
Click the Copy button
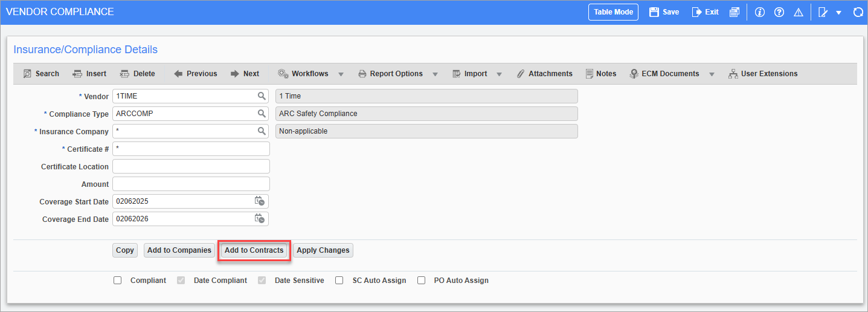click(125, 250)
